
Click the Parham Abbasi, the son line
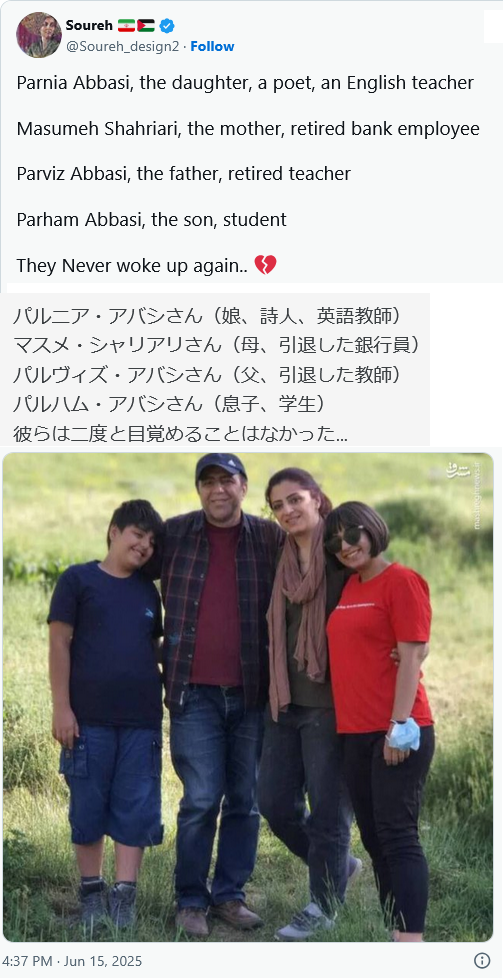tap(152, 220)
